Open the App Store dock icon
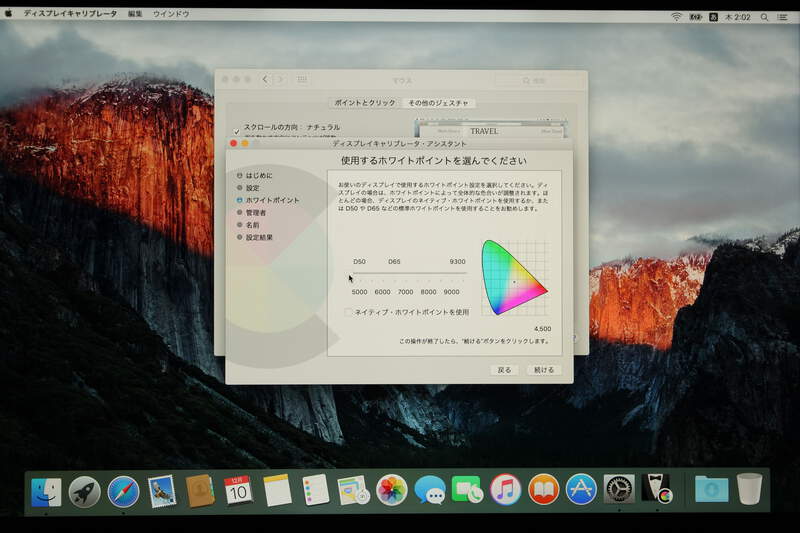Image resolution: width=800 pixels, height=533 pixels. point(581,490)
